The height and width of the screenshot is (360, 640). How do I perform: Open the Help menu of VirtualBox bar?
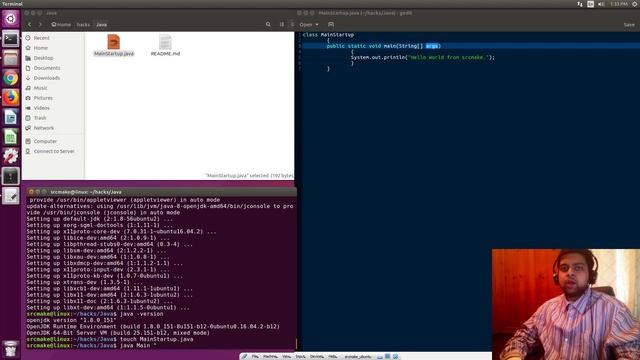[333, 357]
